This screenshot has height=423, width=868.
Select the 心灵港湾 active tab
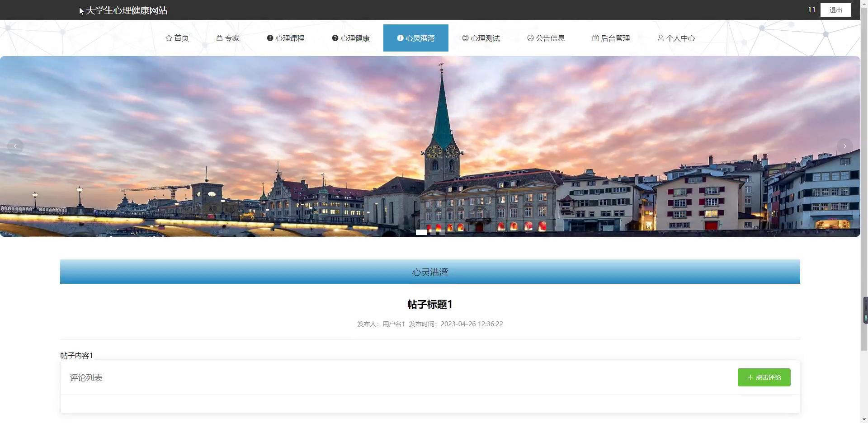tap(416, 38)
